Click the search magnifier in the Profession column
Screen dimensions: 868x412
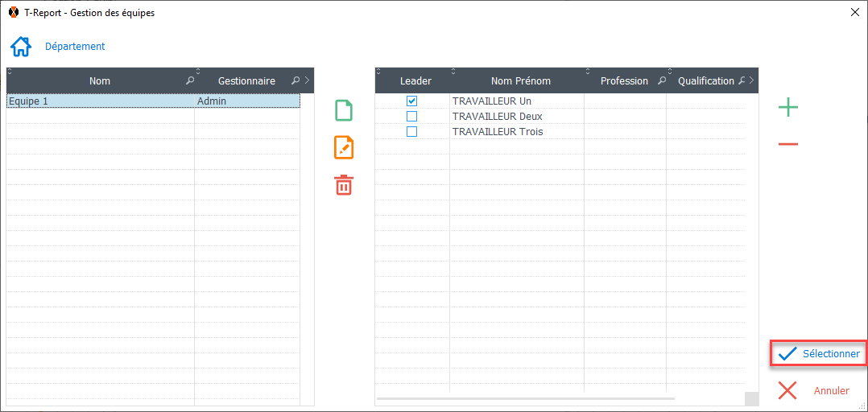tap(662, 81)
